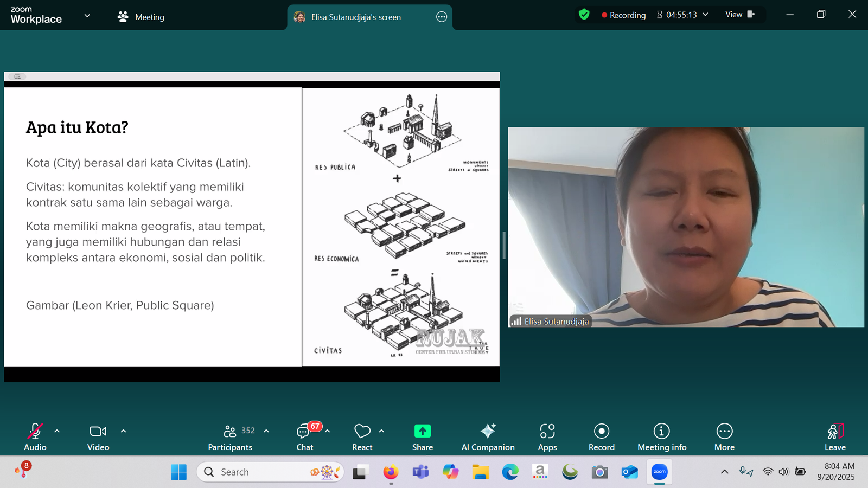Unmute the microphone via Audio button
868x488 pixels.
35,436
